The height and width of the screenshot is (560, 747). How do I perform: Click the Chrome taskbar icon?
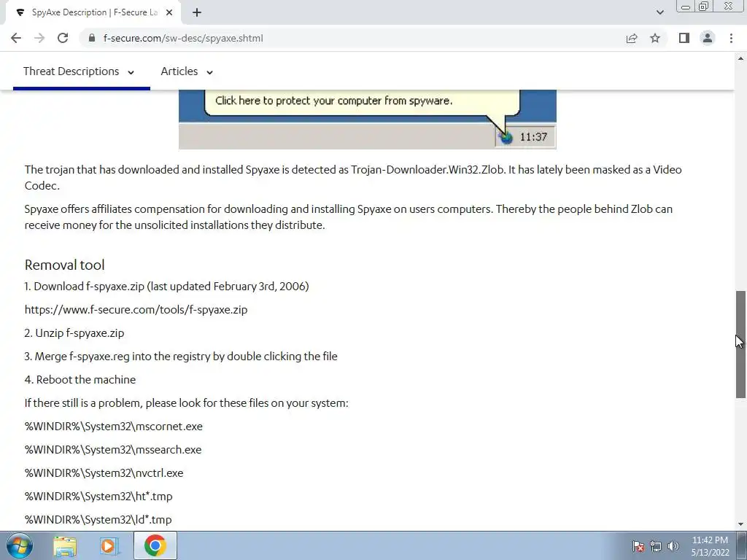[155, 545]
